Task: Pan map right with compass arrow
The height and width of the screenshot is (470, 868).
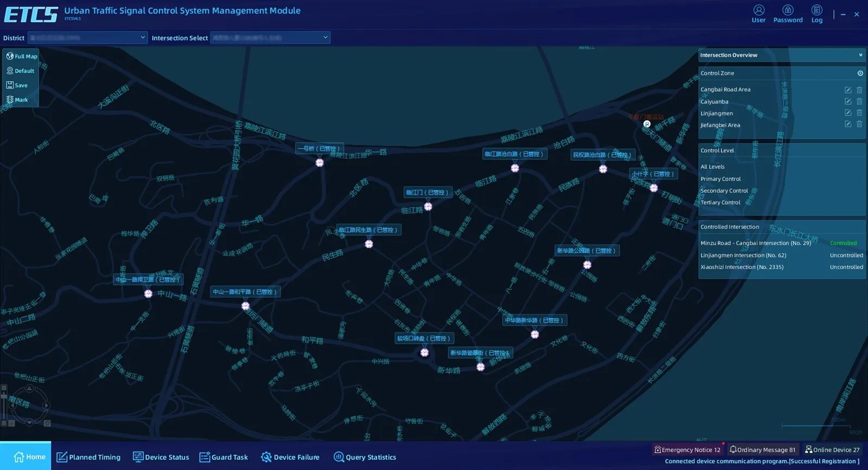Action: point(46,405)
